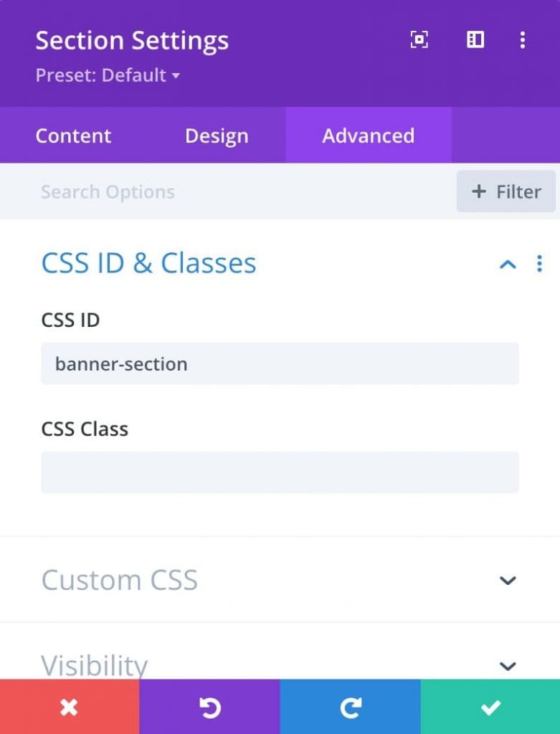Switch to the Content tab

[74, 135]
